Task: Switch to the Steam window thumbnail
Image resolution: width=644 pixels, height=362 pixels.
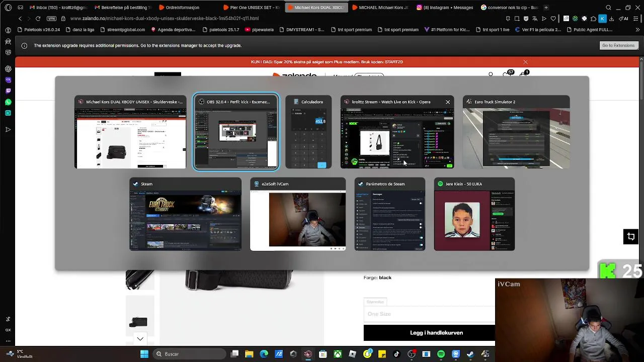Action: tap(185, 214)
